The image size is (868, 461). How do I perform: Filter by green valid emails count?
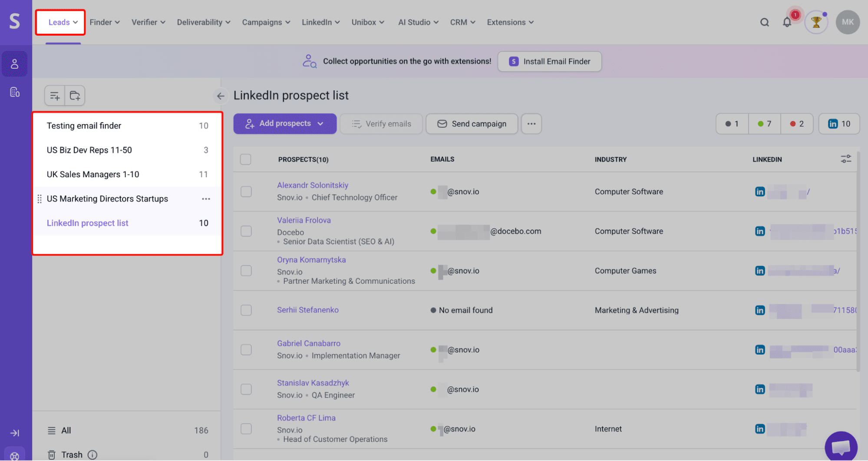click(x=764, y=124)
